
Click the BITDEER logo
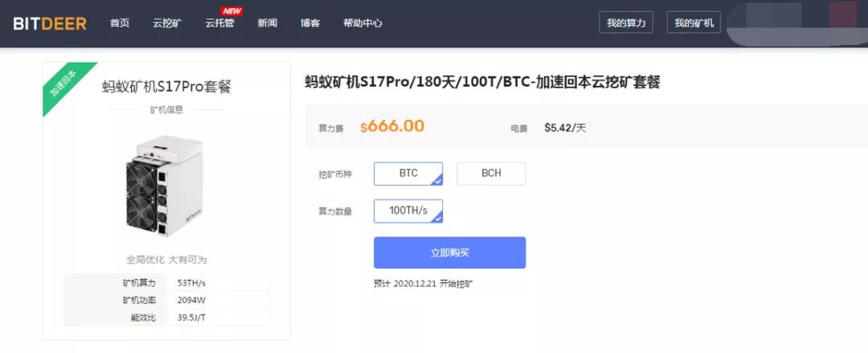tap(50, 24)
